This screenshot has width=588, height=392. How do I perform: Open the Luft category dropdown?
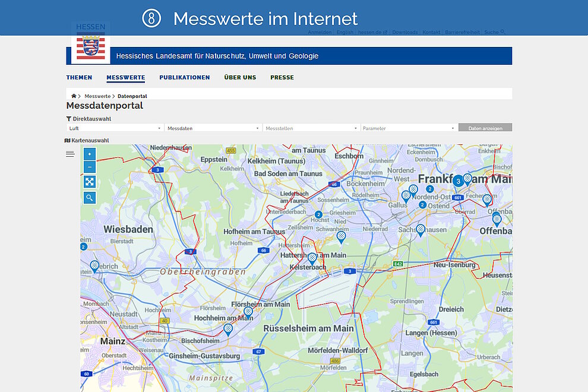click(114, 128)
